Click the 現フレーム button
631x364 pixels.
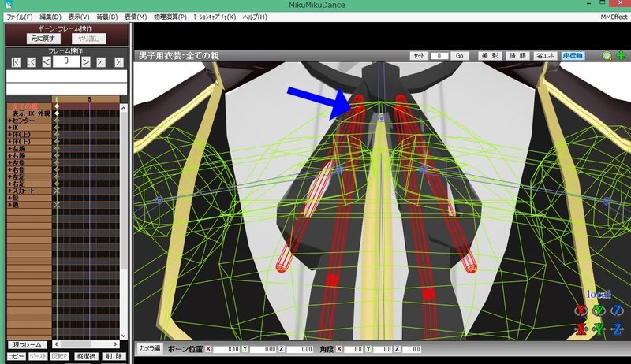point(28,345)
